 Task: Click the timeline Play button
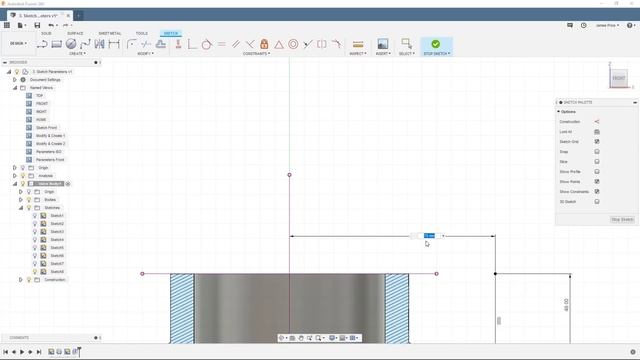coord(22,351)
